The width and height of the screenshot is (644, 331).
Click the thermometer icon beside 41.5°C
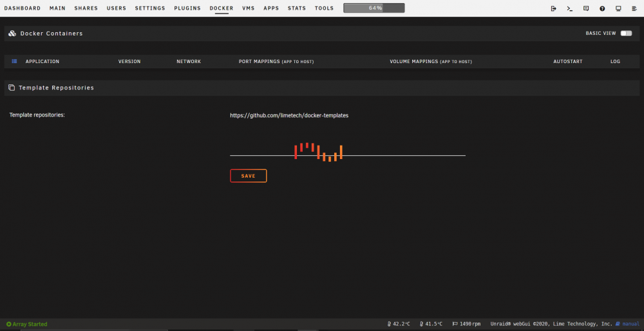click(x=421, y=324)
